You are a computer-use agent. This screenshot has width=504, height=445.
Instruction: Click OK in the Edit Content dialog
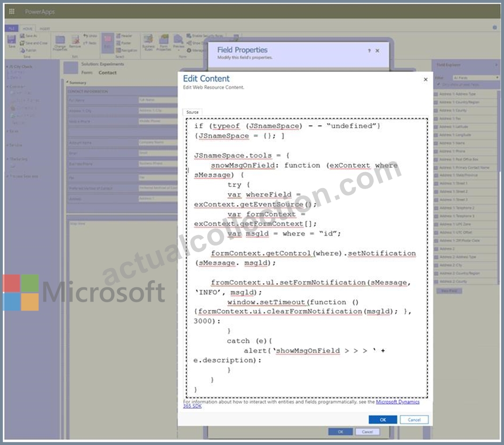click(x=383, y=420)
